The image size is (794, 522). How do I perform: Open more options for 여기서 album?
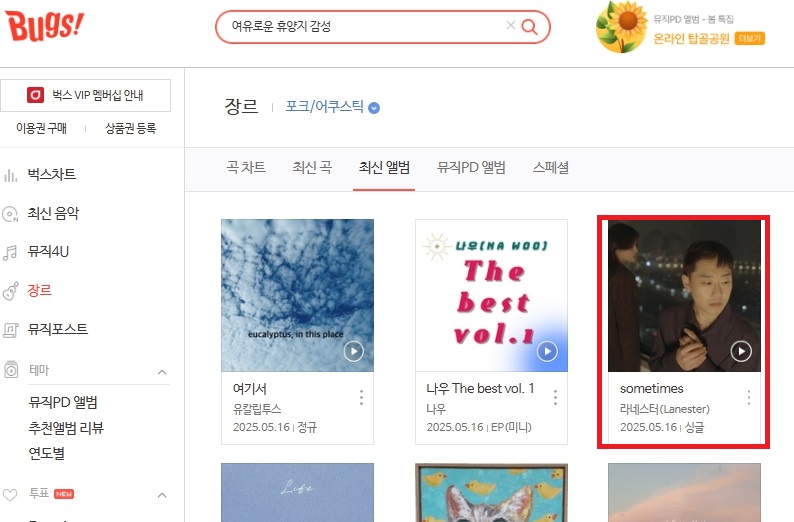(x=361, y=397)
